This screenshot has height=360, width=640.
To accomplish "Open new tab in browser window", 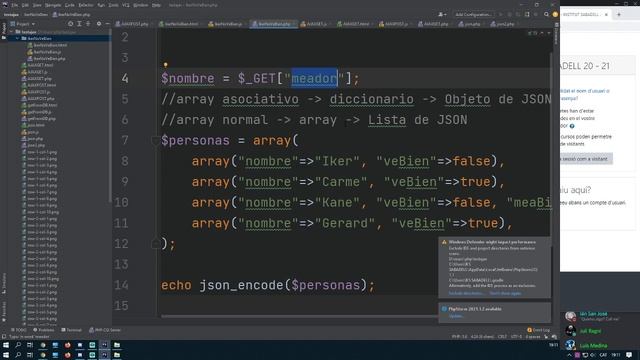I will 619,14.
